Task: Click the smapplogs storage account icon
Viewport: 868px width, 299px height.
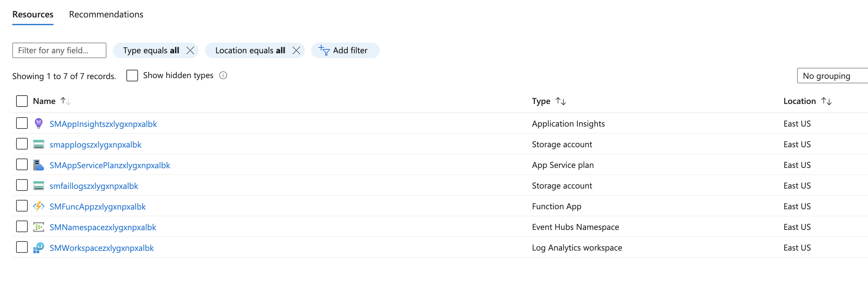Action: (x=38, y=144)
